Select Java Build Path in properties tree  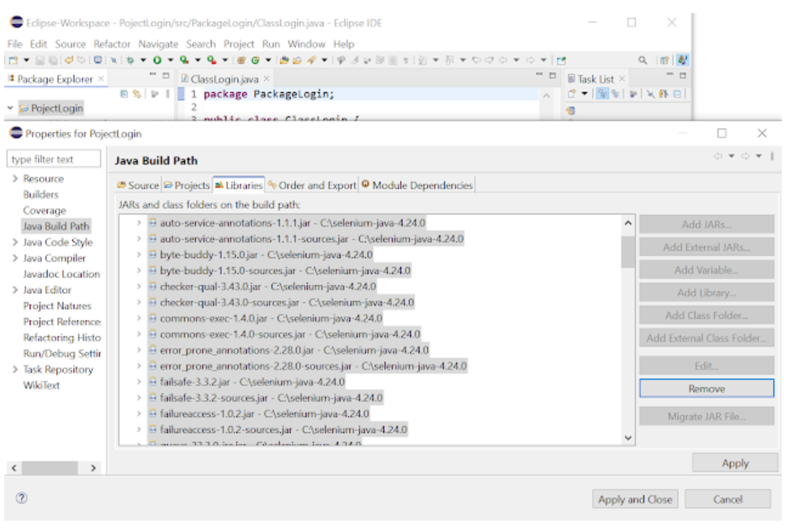coord(56,227)
